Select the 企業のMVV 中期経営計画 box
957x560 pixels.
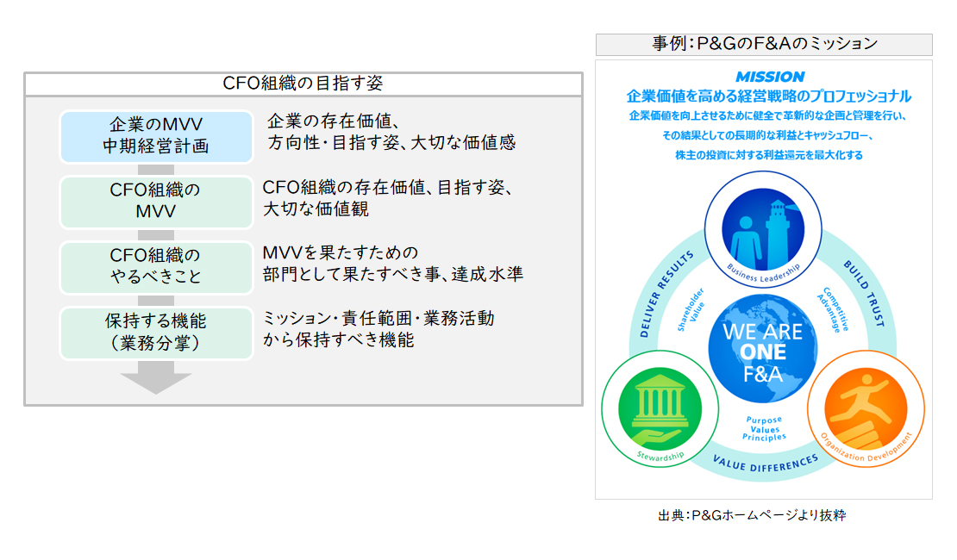[156, 137]
